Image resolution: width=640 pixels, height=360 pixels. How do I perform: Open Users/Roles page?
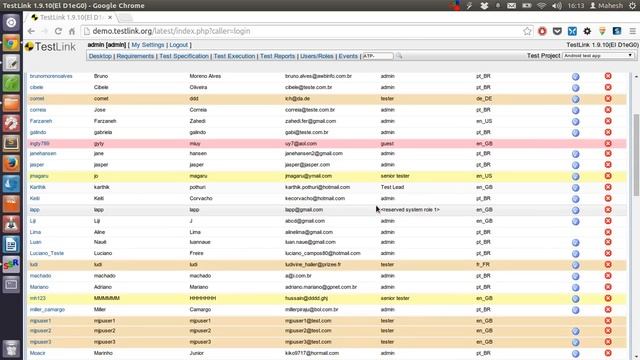[x=317, y=56]
